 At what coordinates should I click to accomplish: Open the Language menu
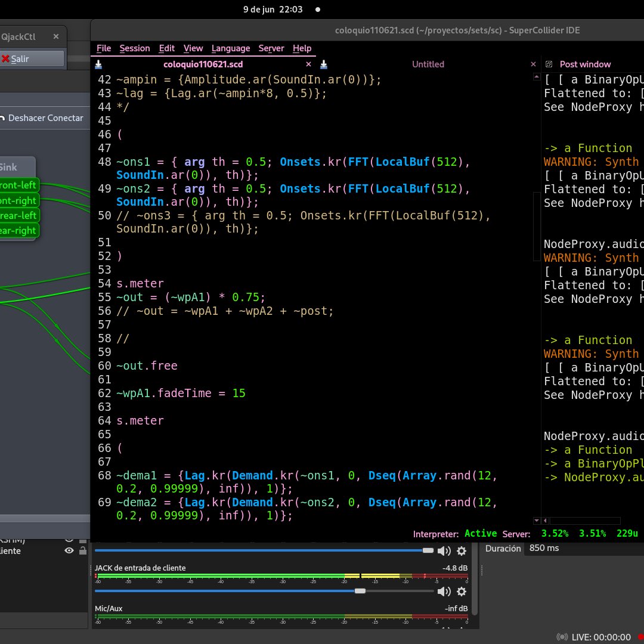[231, 48]
